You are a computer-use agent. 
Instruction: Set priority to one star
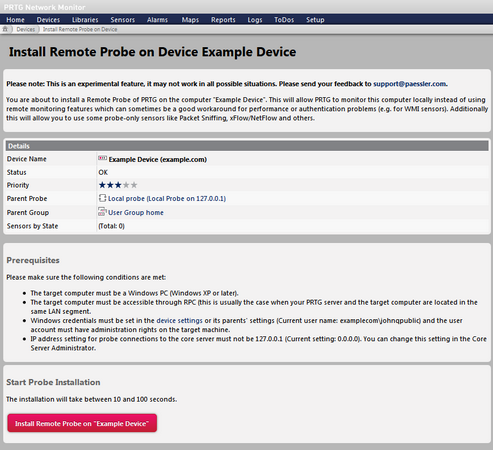pos(102,185)
